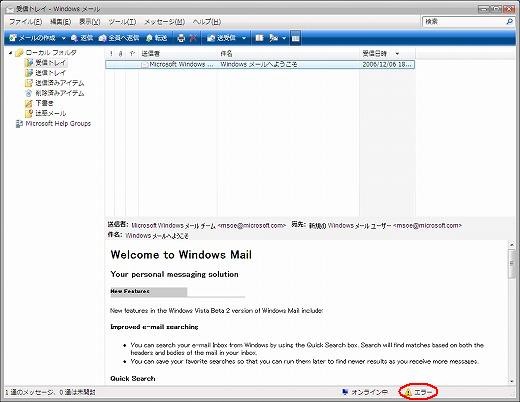
Task: Click the magnifier search icon
Action: pos(509,22)
